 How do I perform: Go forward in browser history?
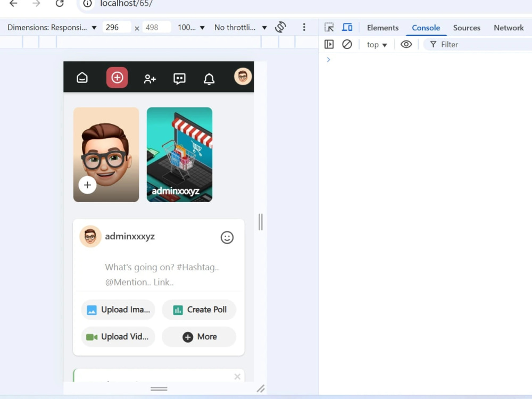(36, 3)
